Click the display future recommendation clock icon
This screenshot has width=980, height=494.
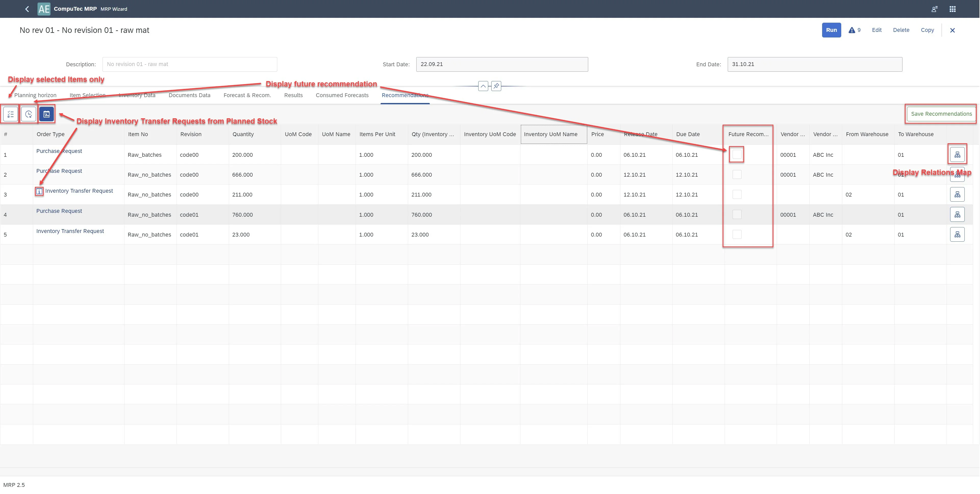[x=29, y=114]
